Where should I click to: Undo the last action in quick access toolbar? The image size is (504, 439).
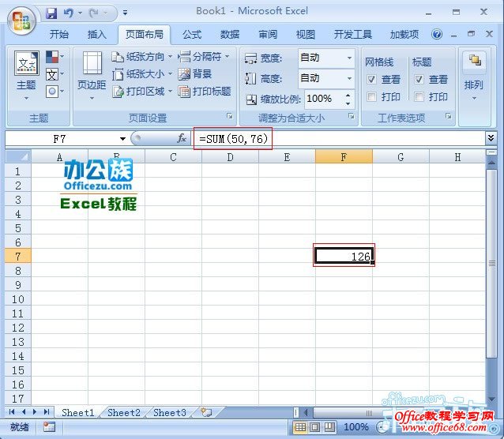point(68,13)
